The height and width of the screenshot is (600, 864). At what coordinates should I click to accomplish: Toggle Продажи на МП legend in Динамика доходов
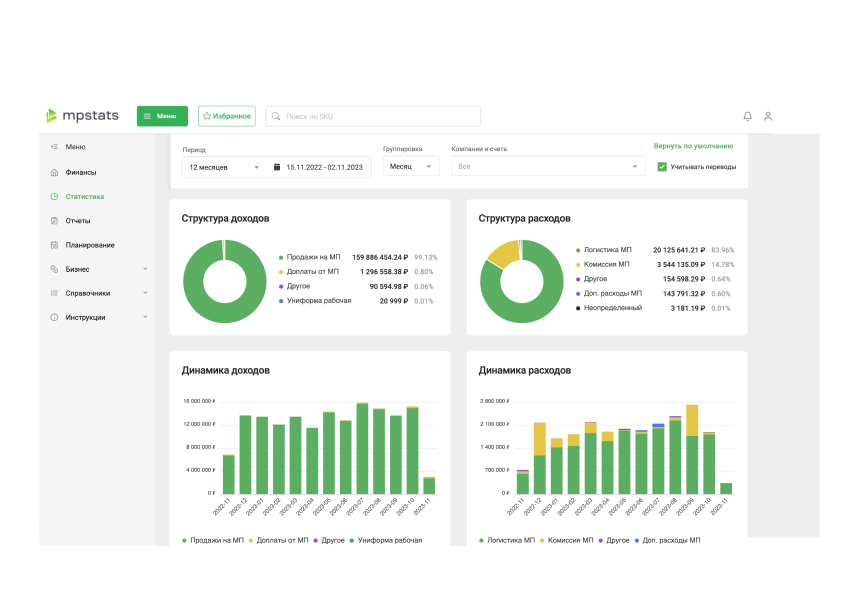211,540
